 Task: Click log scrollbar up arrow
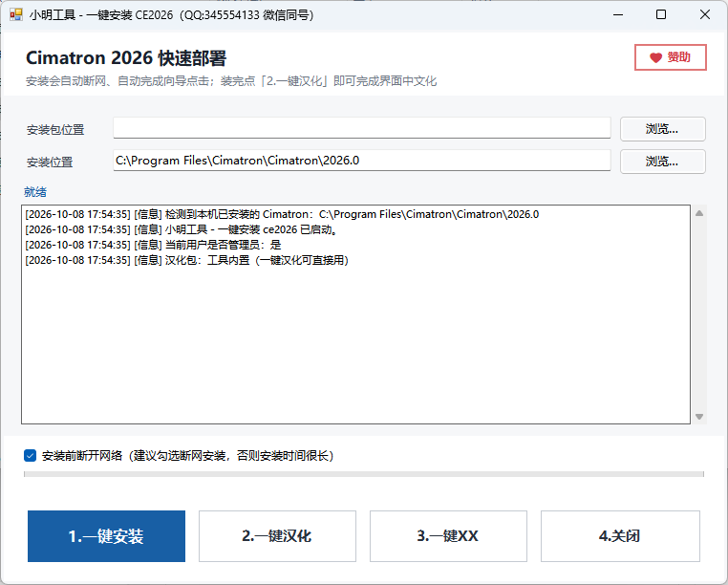699,213
